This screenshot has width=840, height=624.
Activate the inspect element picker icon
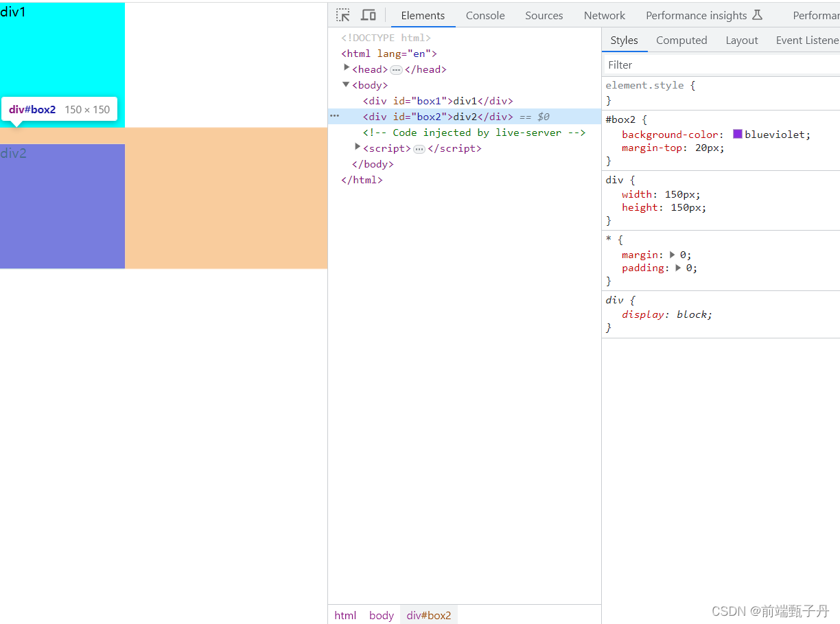coord(343,15)
